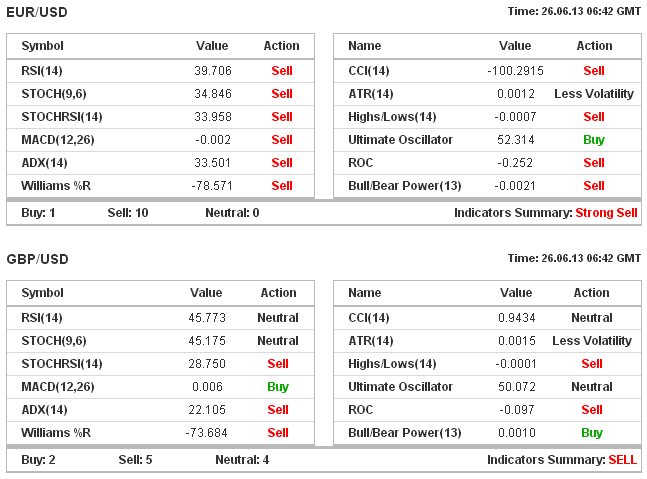Click the EUR/USD ATR(14) Less Volatility text
This screenshot has width=647, height=479.
594,94
